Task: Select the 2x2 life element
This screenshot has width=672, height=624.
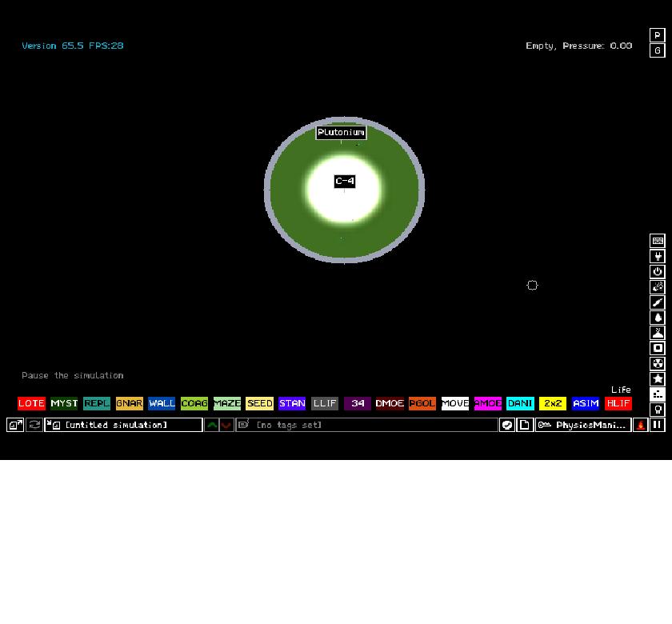Action: coord(553,403)
